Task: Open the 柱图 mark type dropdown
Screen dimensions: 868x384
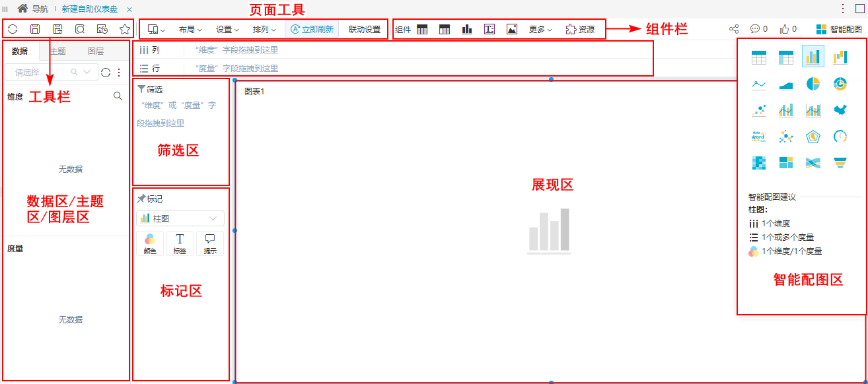Action: [180, 218]
